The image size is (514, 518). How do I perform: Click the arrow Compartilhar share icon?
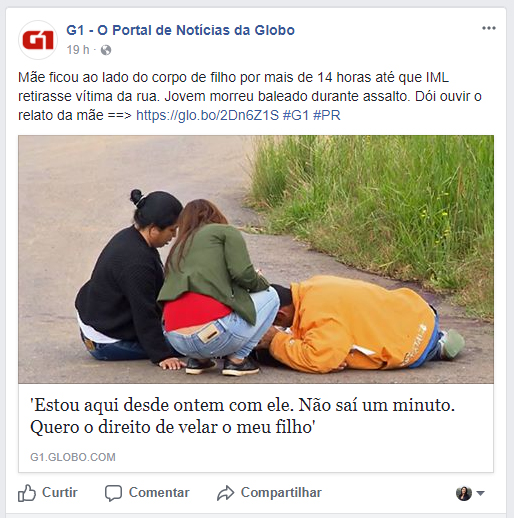(226, 493)
